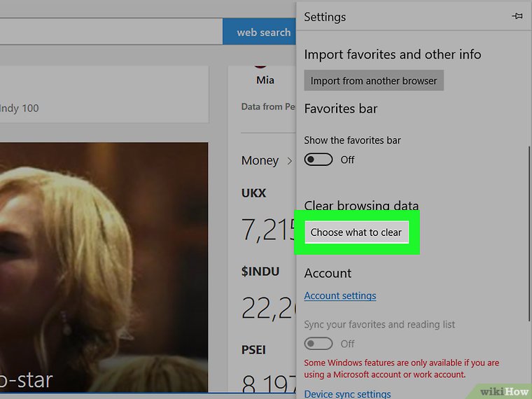Screen dimensions: 532x399
Task: Click the web search button
Action: (259, 32)
